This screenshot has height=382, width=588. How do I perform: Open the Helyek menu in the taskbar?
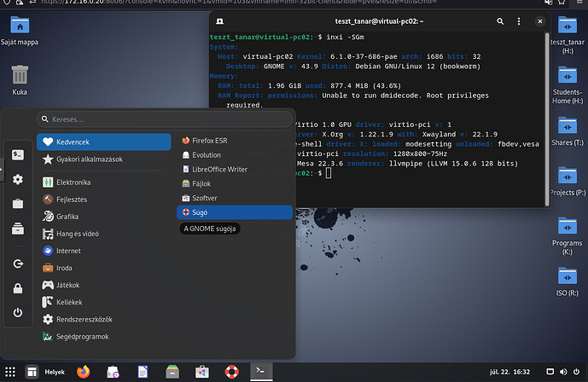[x=53, y=372]
